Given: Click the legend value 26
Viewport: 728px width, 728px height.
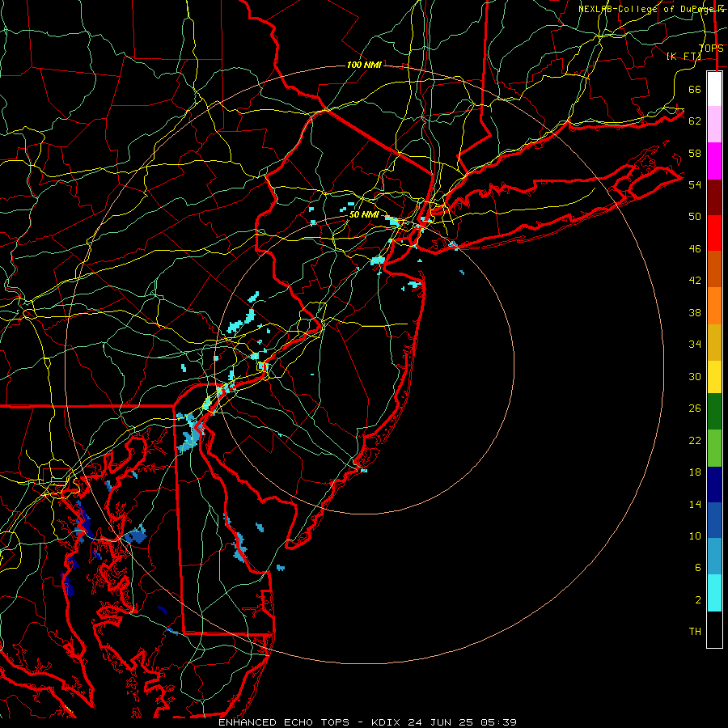Looking at the screenshot, I should point(695,408).
